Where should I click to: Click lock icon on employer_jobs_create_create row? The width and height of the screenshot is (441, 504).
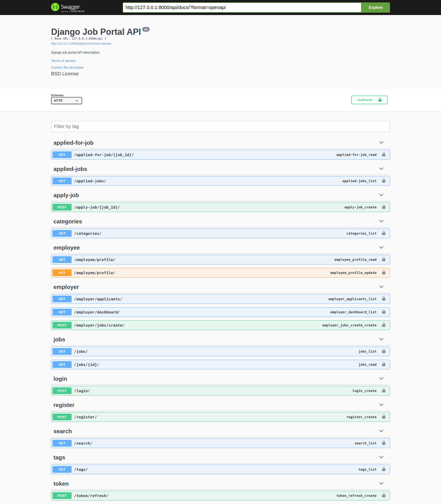384,325
